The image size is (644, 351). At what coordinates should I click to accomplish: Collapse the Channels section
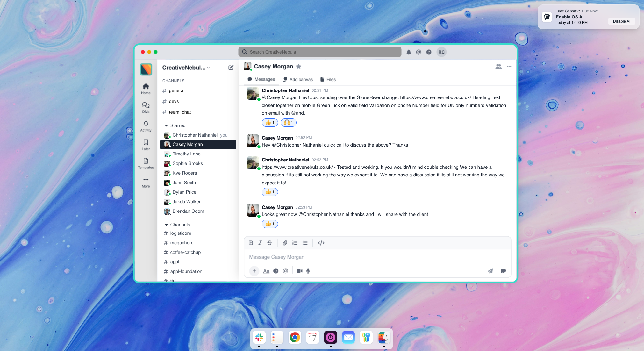pyautogui.click(x=166, y=225)
